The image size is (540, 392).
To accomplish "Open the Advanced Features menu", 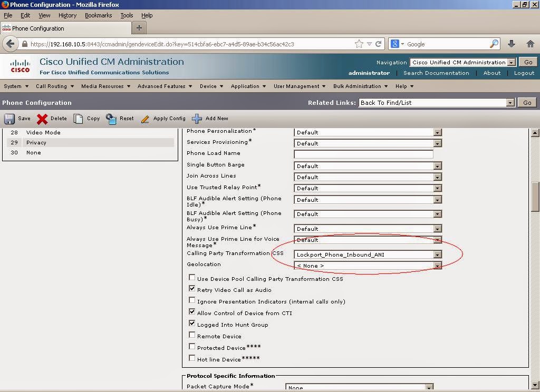I will pos(165,86).
